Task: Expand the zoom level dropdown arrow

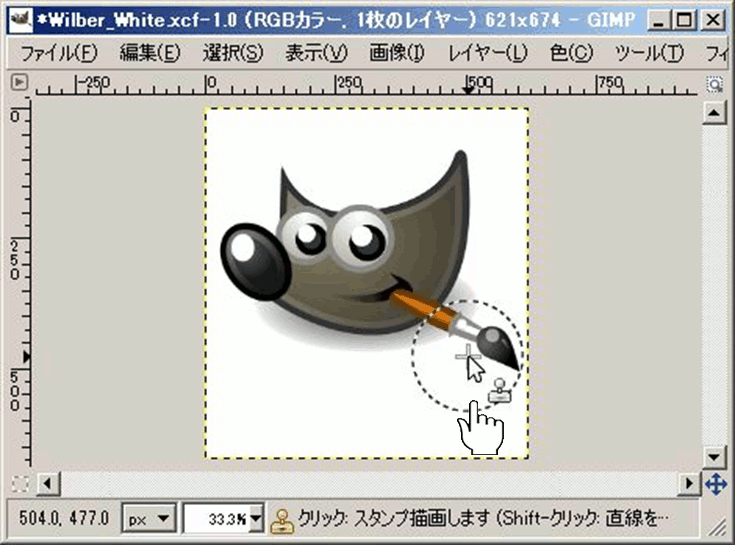Action: (x=257, y=519)
